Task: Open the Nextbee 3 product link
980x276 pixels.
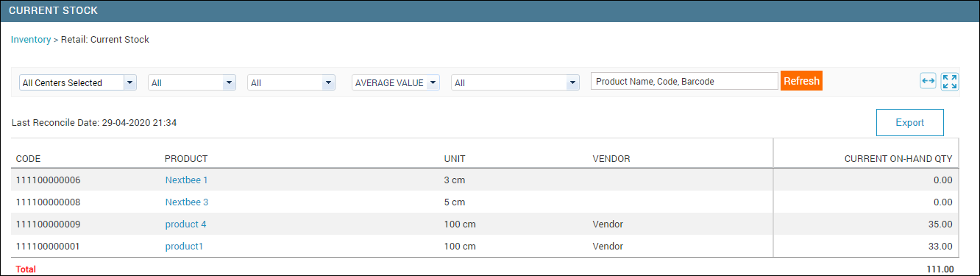Action: click(187, 202)
